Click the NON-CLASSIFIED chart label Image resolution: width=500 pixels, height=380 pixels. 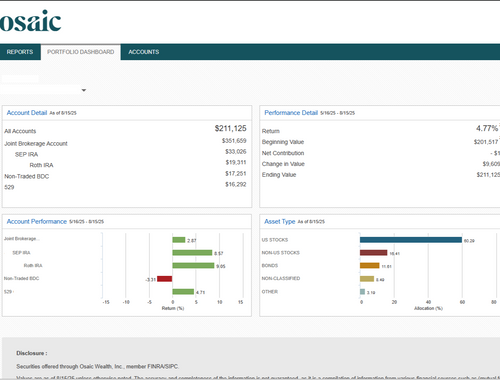pos(281,278)
